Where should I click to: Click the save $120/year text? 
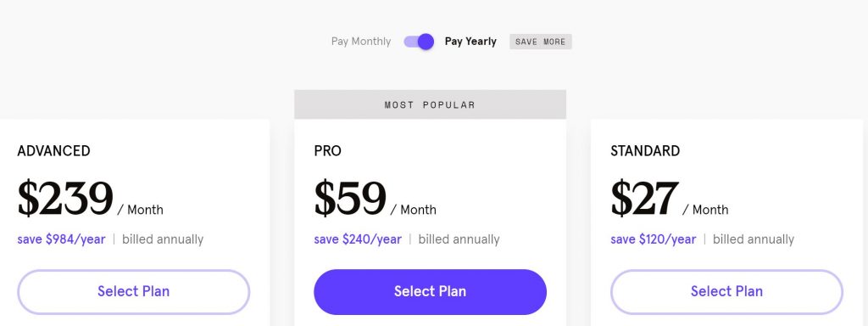pyautogui.click(x=654, y=239)
